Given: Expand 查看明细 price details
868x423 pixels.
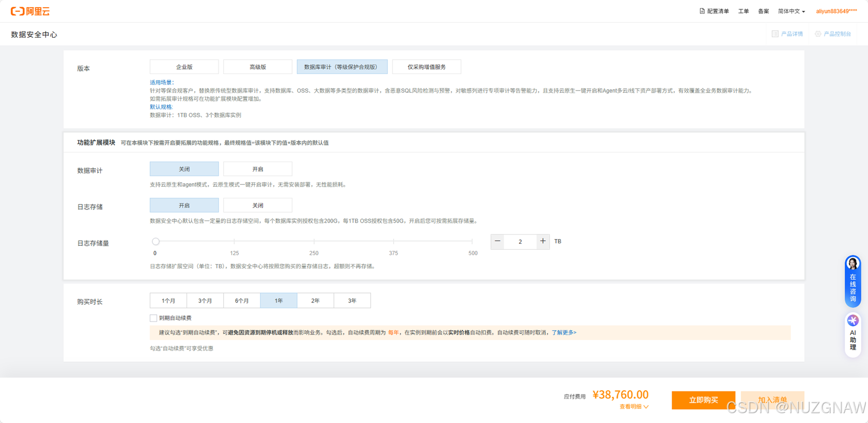Looking at the screenshot, I should (x=634, y=406).
